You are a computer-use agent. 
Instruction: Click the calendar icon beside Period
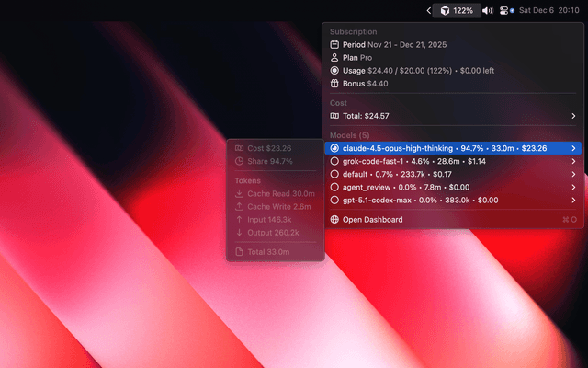tap(334, 44)
